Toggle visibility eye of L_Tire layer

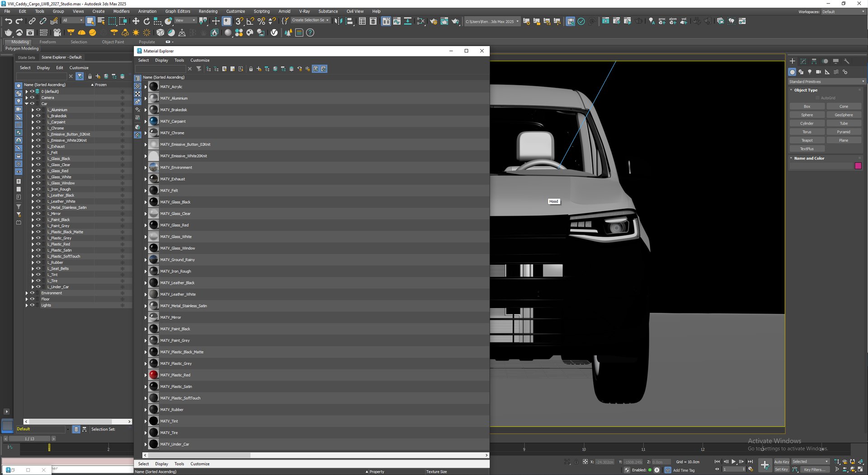click(x=38, y=280)
